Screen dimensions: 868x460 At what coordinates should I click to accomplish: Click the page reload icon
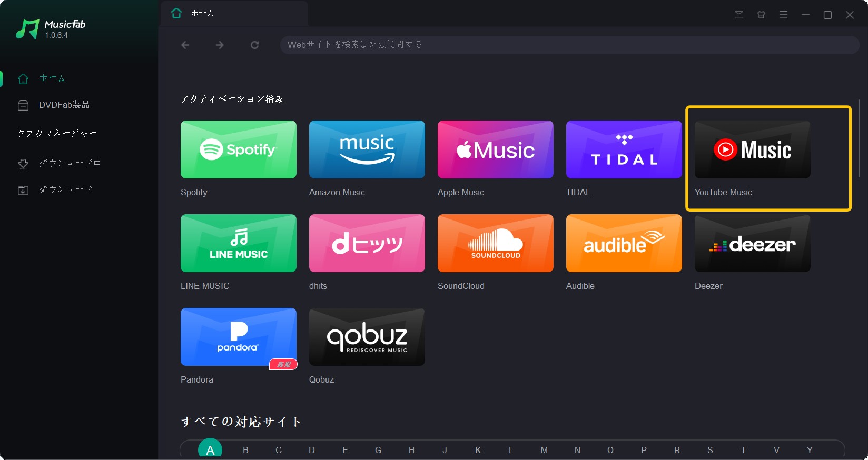pos(254,45)
